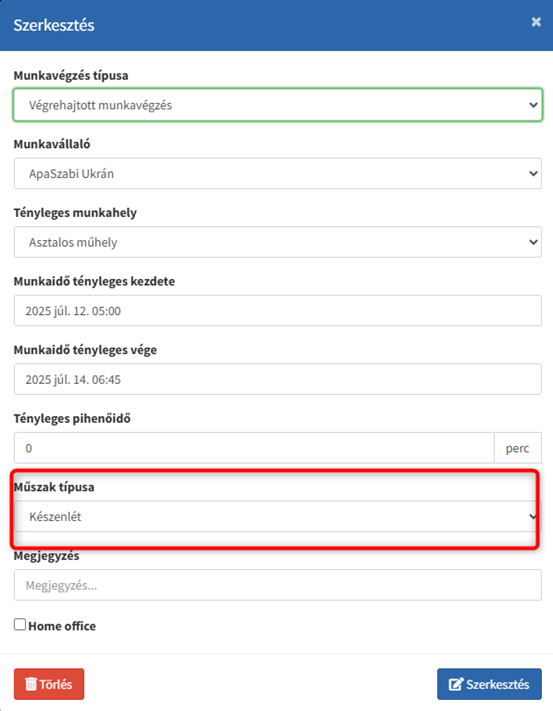Click the Home office label text
Screen dimensions: 553x711
click(x=62, y=626)
